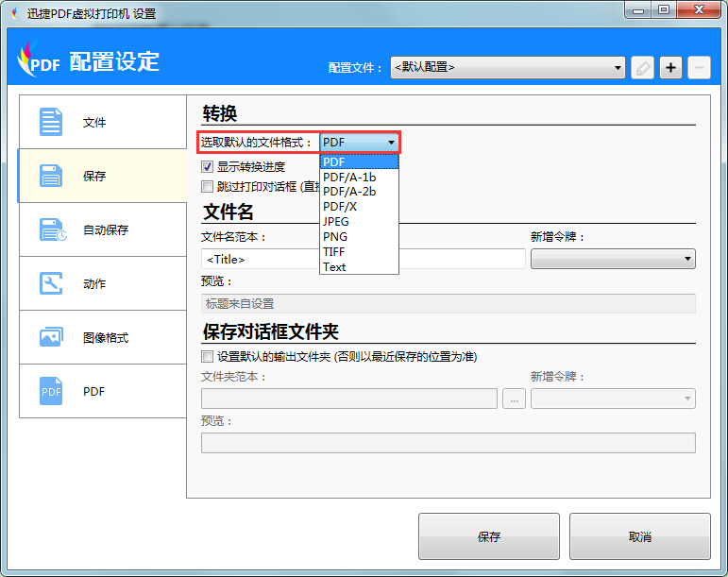Image resolution: width=728 pixels, height=577 pixels.
Task: Add a new profile with plus icon
Action: (x=670, y=68)
